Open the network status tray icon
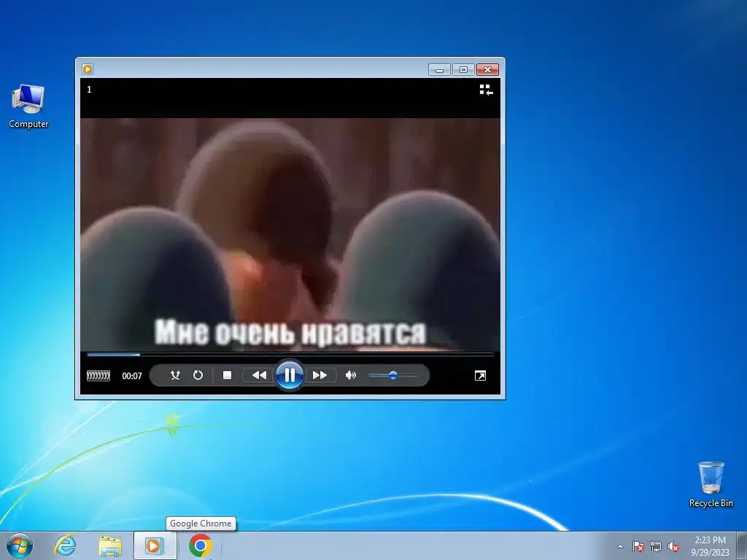The width and height of the screenshot is (747, 560). [656, 546]
